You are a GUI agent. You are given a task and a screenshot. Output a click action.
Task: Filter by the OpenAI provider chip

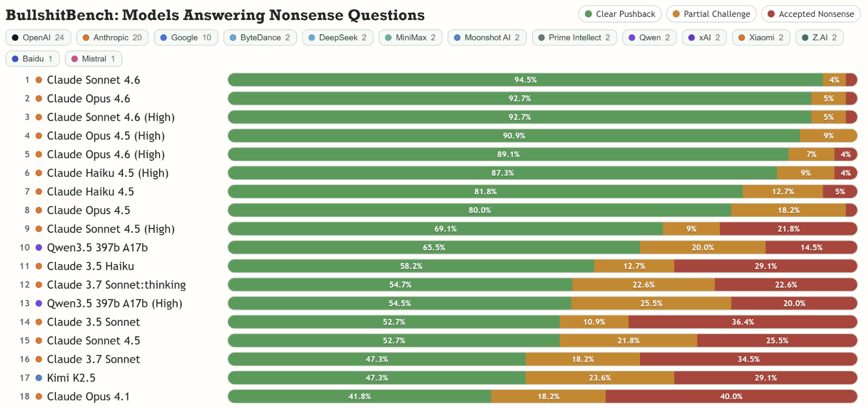pyautogui.click(x=38, y=38)
